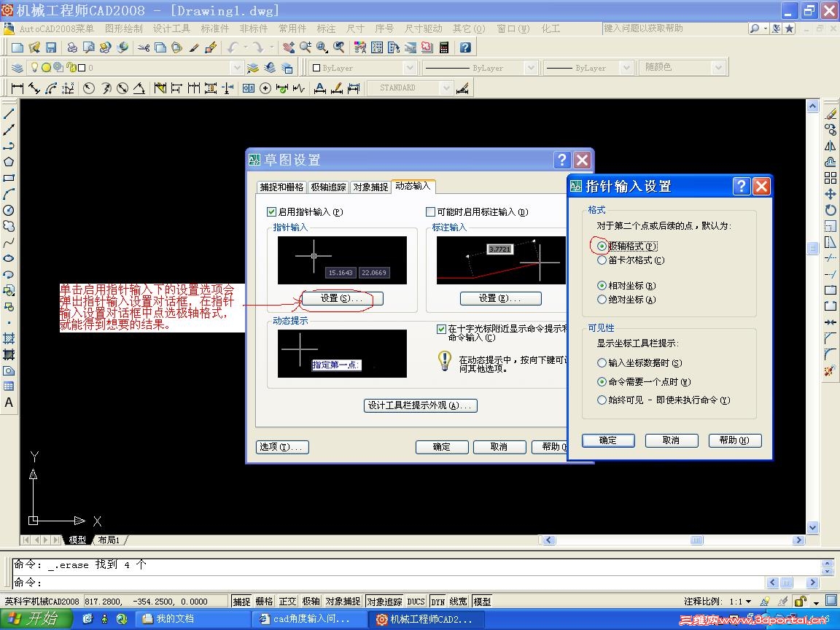Select 输入坐标数据时 visibility option
The width and height of the screenshot is (840, 630).
[x=602, y=362]
